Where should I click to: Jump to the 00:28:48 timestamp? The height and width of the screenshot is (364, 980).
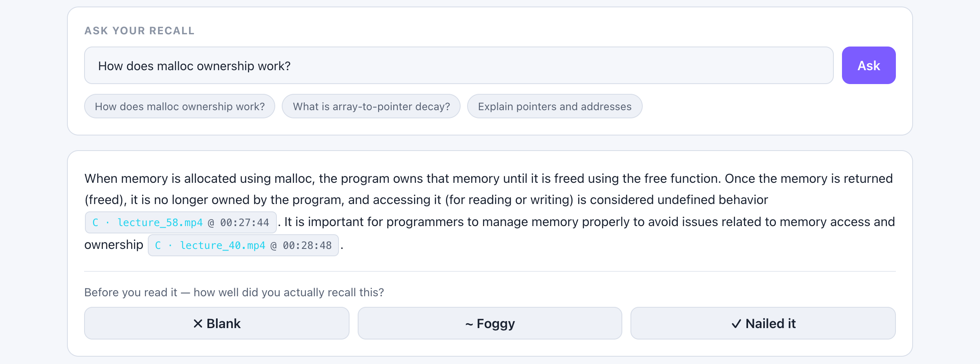point(307,245)
